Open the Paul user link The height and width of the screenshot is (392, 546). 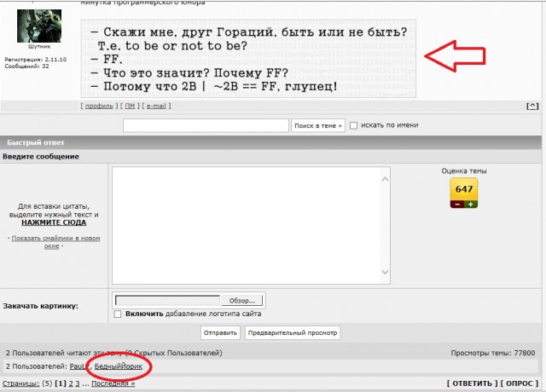78,366
